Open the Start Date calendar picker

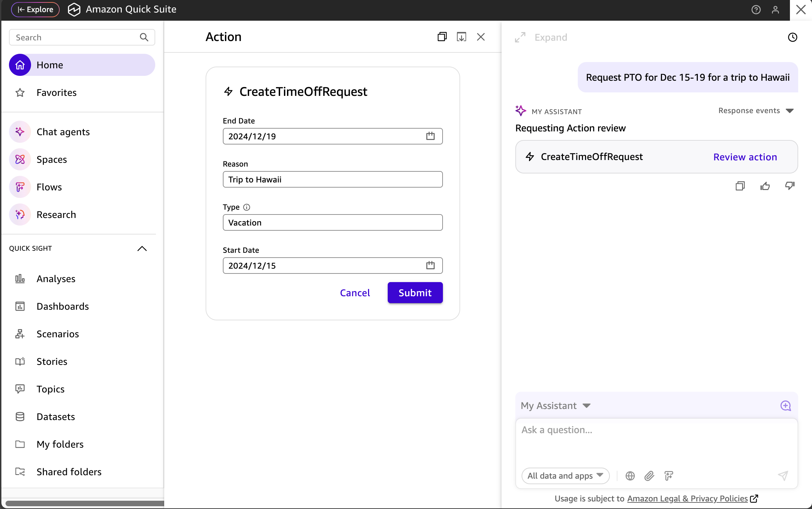(430, 266)
